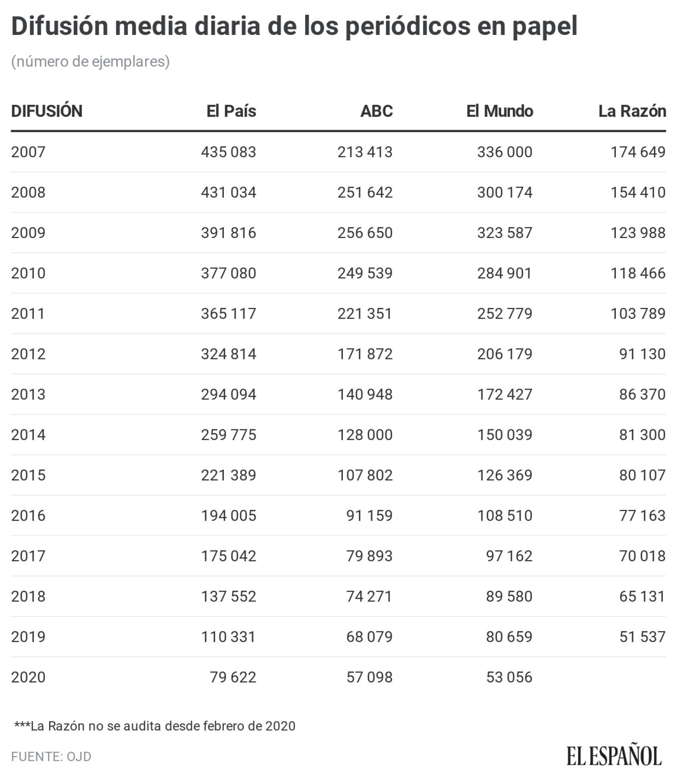677x784 pixels.
Task: Select ABC value 128 000 for 2014
Action: pos(365,435)
